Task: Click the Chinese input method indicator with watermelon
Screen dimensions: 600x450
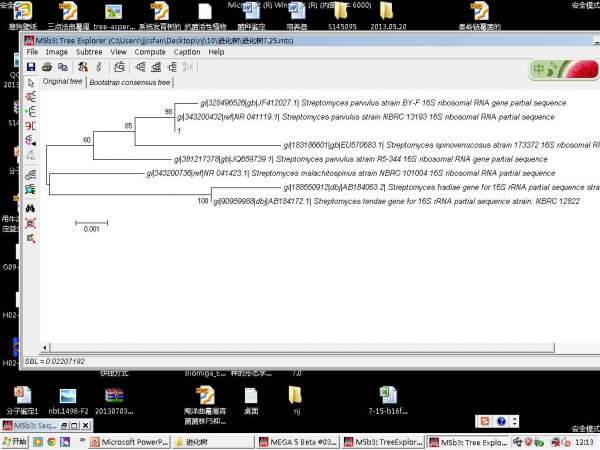Action: click(x=563, y=69)
